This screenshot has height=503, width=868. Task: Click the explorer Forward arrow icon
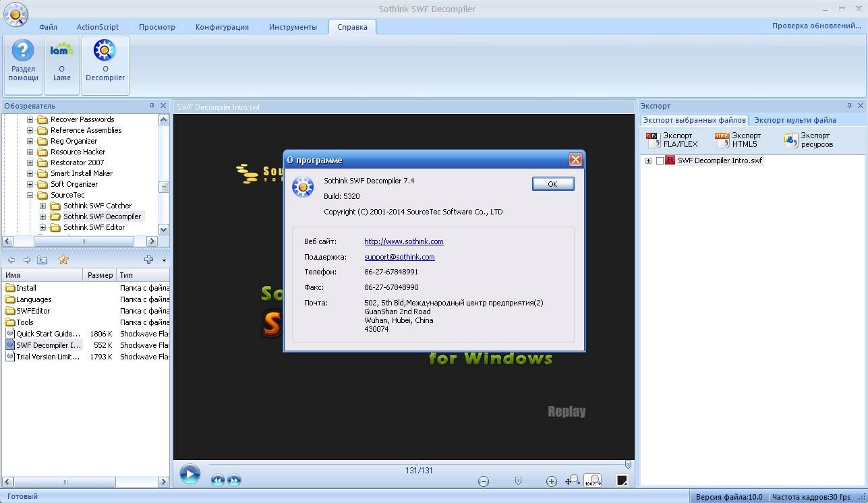click(27, 260)
